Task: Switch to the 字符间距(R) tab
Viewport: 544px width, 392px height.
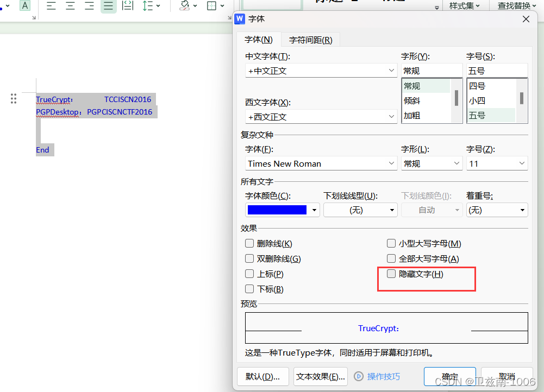Action: [310, 40]
